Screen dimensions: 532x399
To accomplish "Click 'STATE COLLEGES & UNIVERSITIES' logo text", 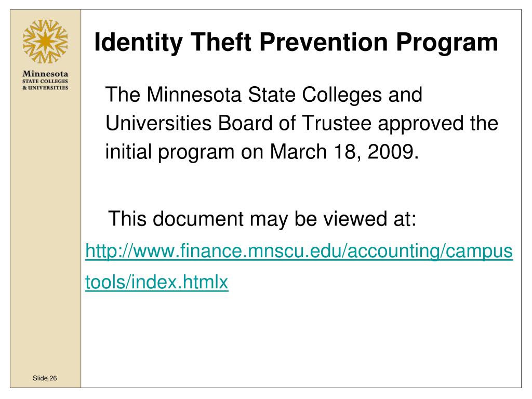I will (45, 85).
